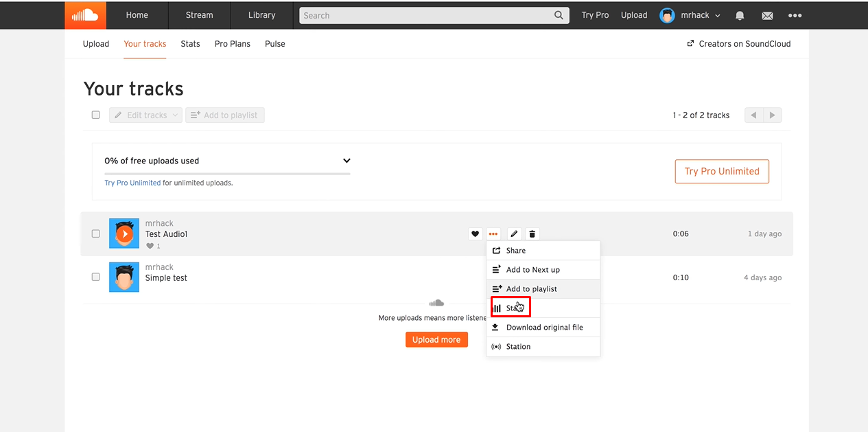868x432 pixels.
Task: Click the '0:06' duration
Action: [x=681, y=234]
